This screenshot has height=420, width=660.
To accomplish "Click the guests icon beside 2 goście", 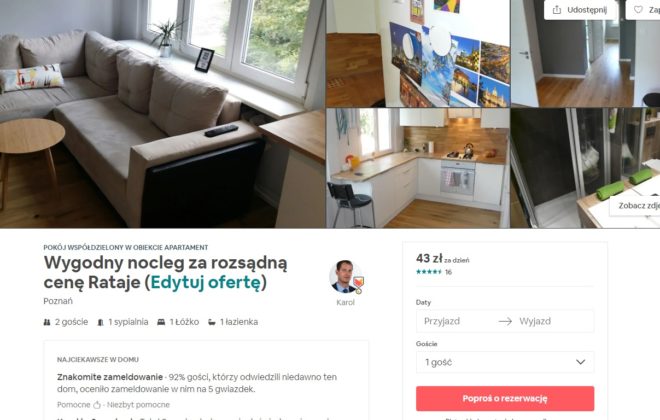I will [47, 322].
